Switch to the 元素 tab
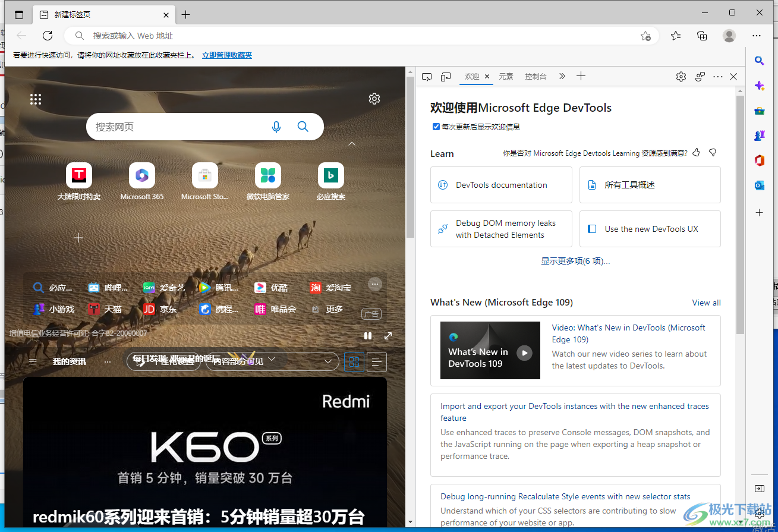 click(x=506, y=77)
